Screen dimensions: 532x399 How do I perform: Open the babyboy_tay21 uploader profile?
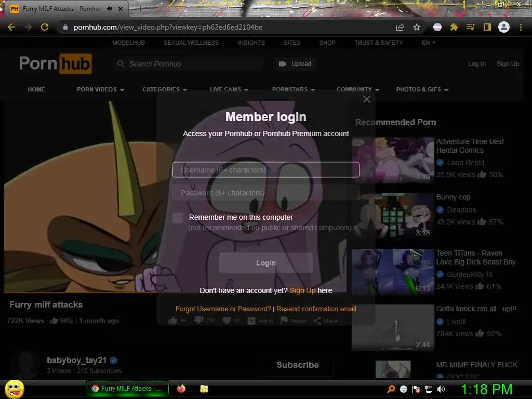(77, 361)
